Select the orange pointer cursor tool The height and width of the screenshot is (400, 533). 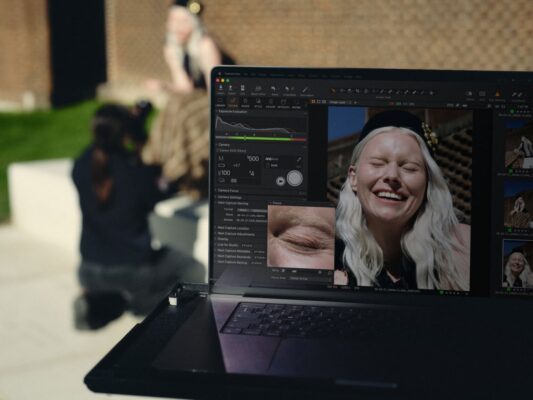click(x=333, y=91)
